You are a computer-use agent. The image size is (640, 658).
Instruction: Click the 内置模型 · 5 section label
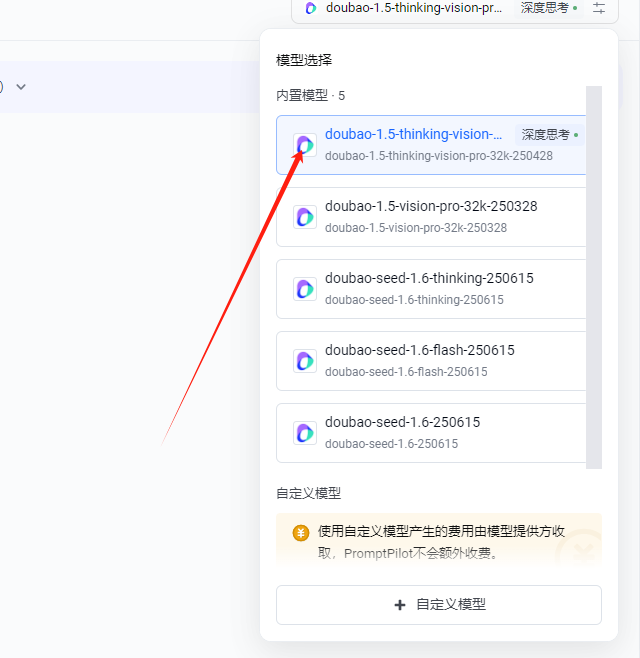pos(310,96)
